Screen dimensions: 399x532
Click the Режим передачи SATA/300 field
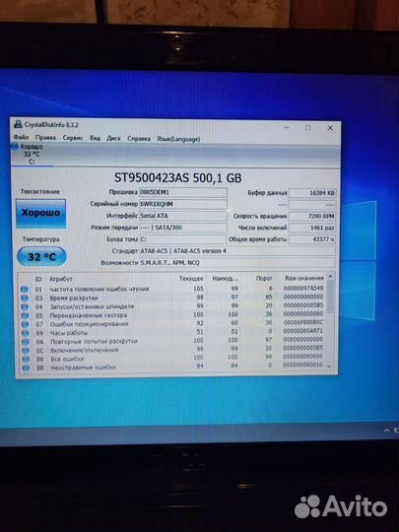(183, 228)
